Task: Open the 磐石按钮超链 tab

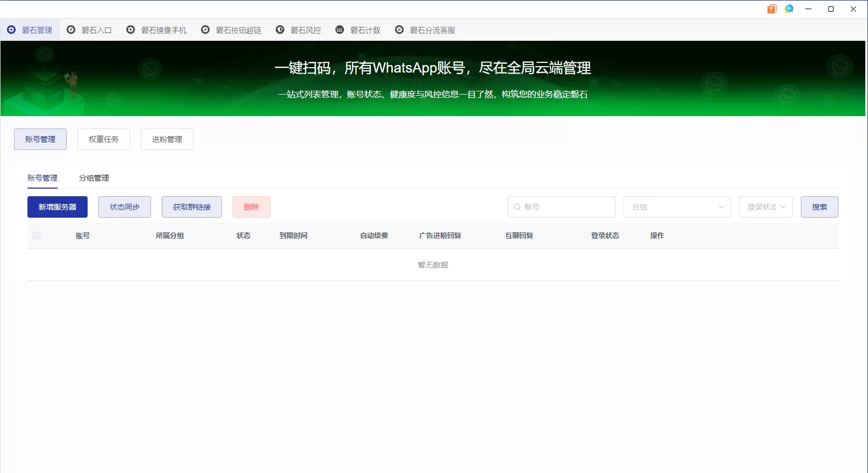Action: (x=231, y=30)
